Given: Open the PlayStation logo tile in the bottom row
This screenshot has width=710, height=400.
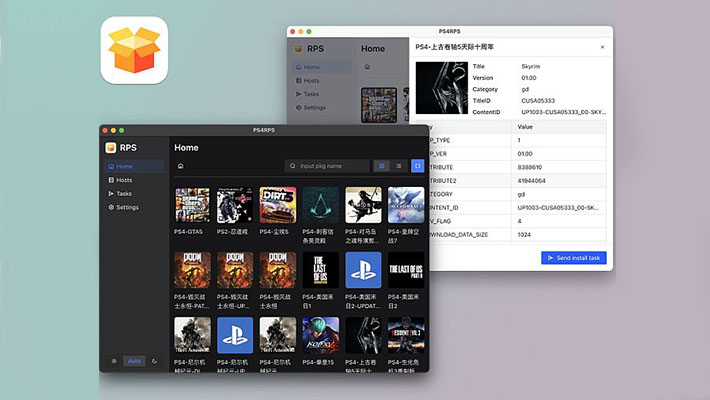Looking at the screenshot, I should [x=235, y=336].
